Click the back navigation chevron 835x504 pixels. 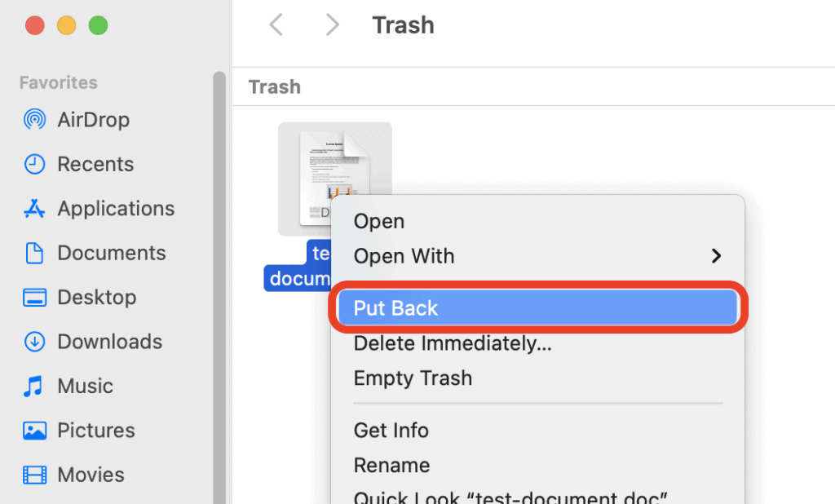point(275,24)
